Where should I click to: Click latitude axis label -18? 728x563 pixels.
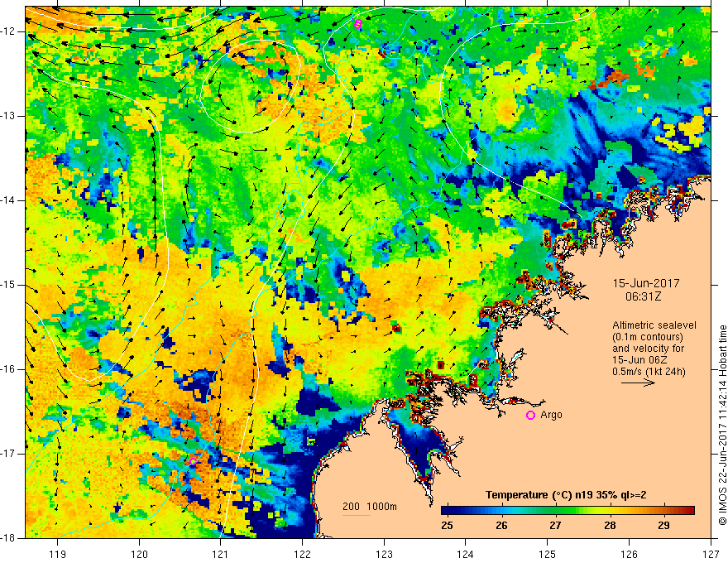click(x=9, y=538)
